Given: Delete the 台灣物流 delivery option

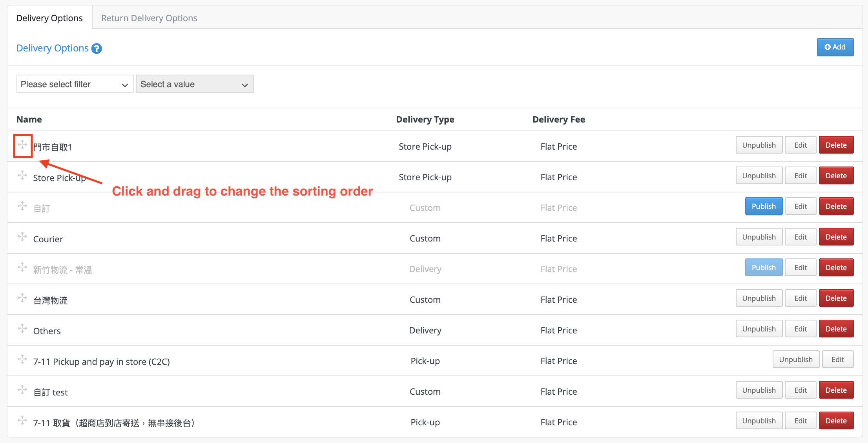Looking at the screenshot, I should coord(836,298).
